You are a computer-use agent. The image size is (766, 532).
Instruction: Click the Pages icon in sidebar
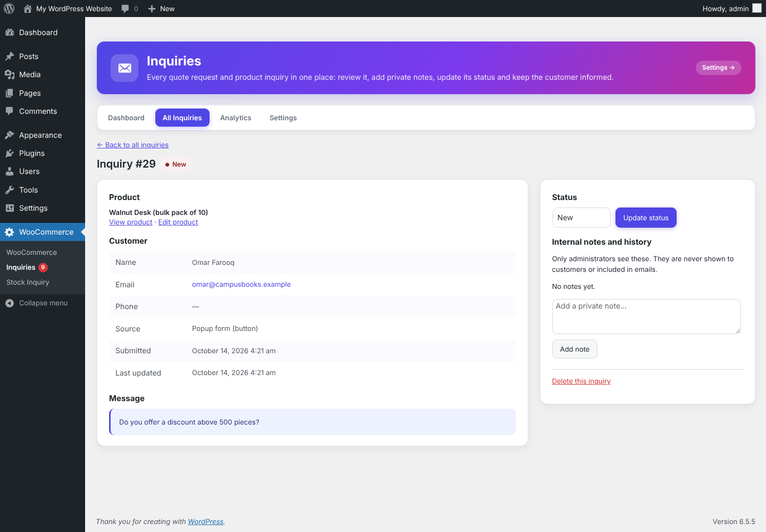coord(10,93)
